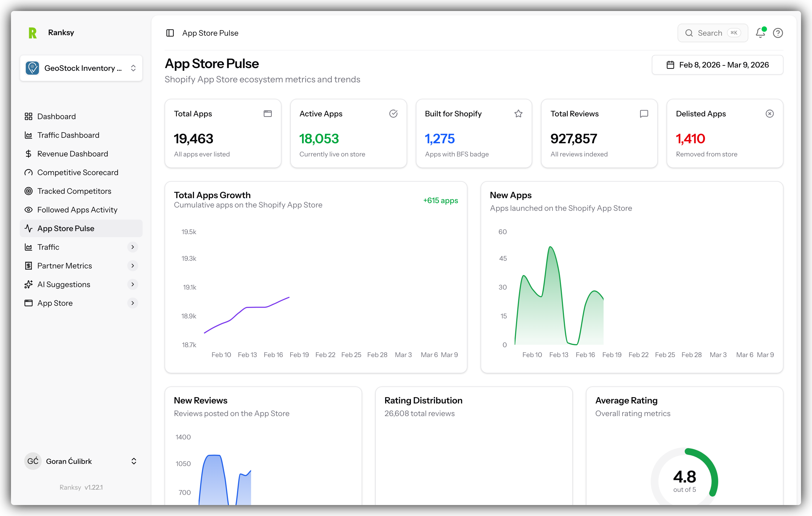The image size is (812, 516).
Task: Click the App Store Pulse activity icon
Action: click(x=29, y=228)
